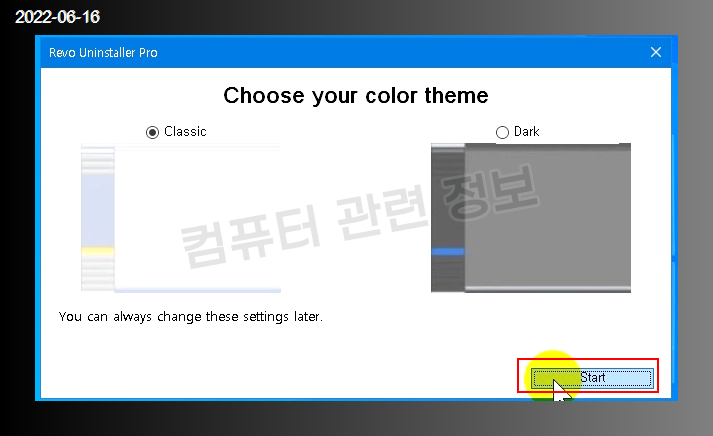Select the Dark theme radio button
Screen dimensions: 713x436
pyautogui.click(x=502, y=132)
